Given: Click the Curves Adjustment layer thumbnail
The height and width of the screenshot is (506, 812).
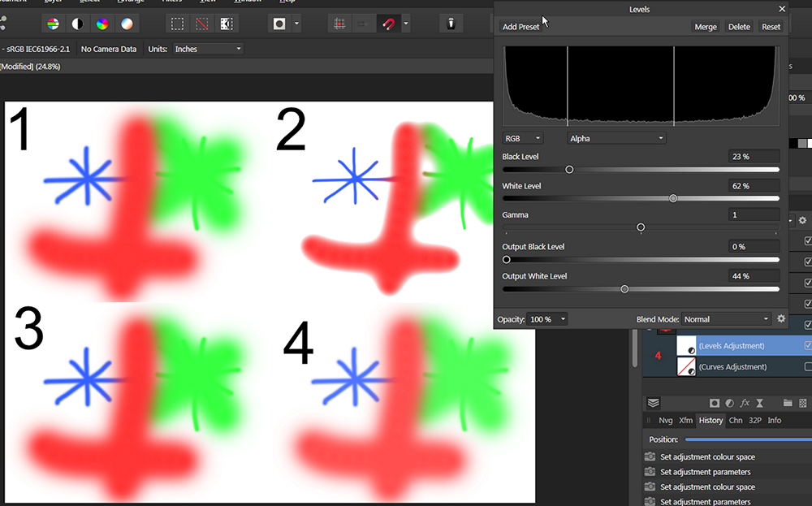Looking at the screenshot, I should click(686, 366).
